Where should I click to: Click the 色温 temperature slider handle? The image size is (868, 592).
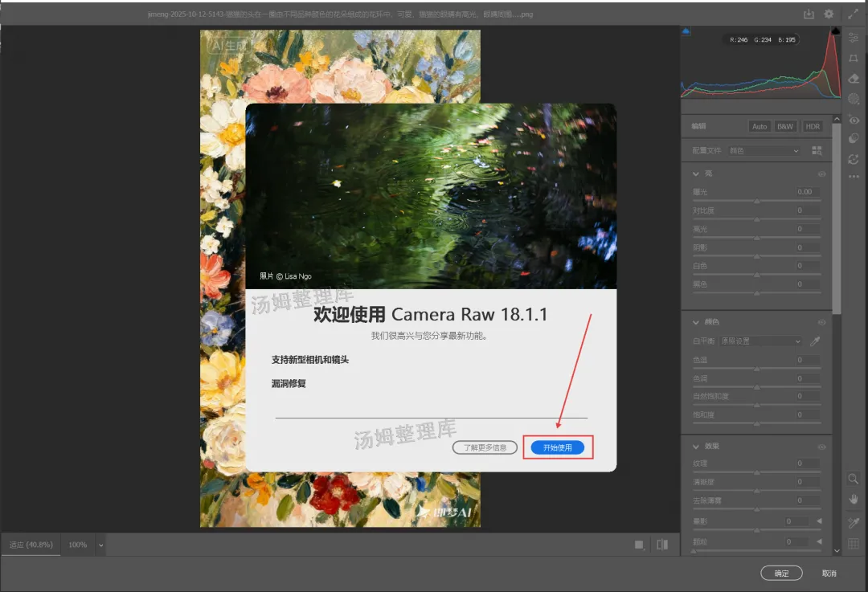click(x=757, y=369)
